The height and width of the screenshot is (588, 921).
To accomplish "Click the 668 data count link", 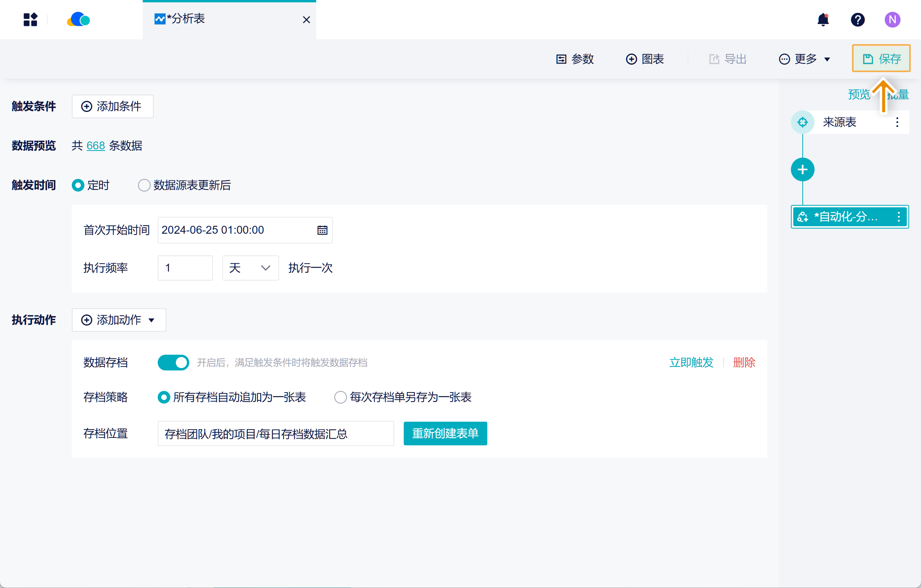I will click(95, 146).
